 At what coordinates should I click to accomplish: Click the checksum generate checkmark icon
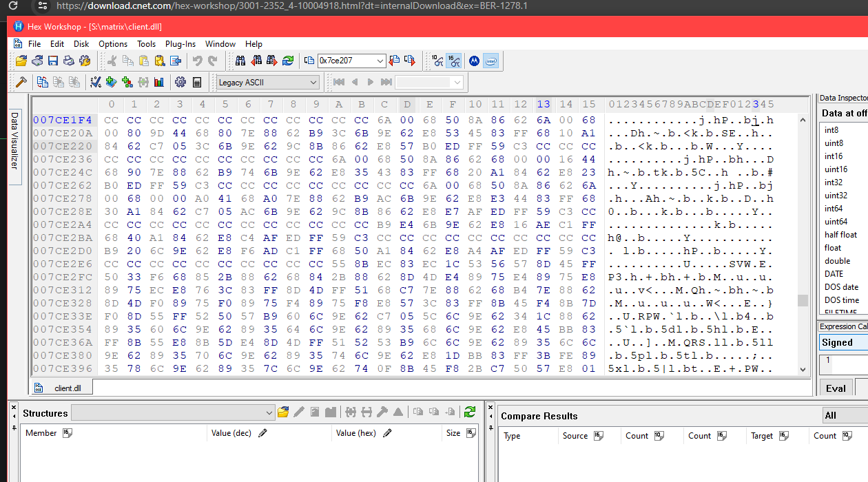point(96,82)
